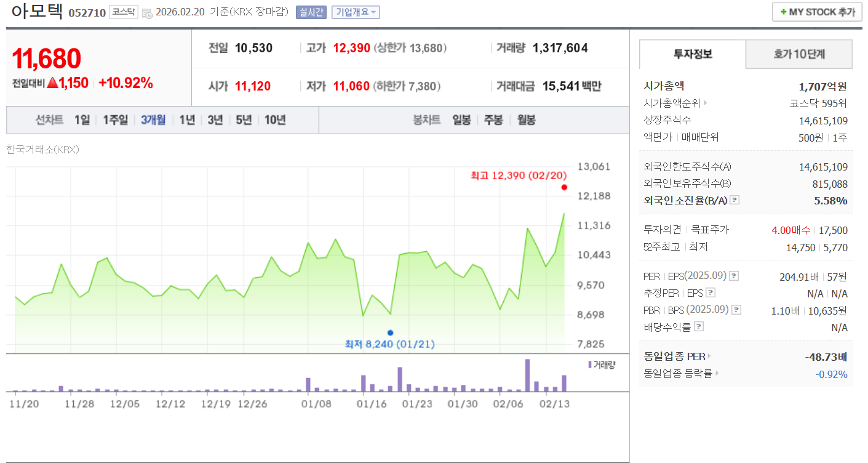Click the 실시간 badge
868x463 pixels.
click(x=311, y=12)
